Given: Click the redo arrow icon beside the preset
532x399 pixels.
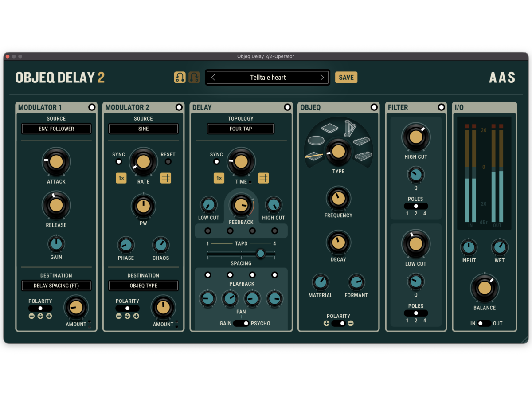Looking at the screenshot, I should click(194, 78).
